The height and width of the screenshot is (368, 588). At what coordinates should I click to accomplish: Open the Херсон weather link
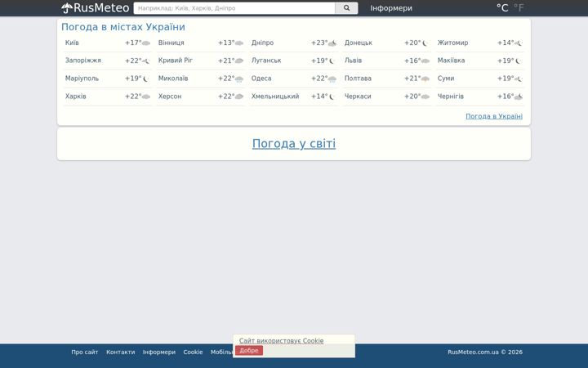coord(170,96)
